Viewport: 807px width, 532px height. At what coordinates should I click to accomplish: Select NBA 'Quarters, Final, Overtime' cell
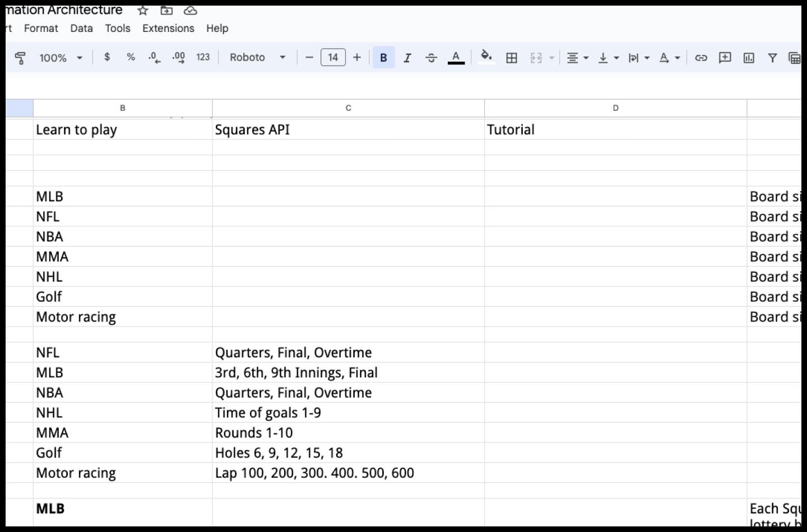348,393
